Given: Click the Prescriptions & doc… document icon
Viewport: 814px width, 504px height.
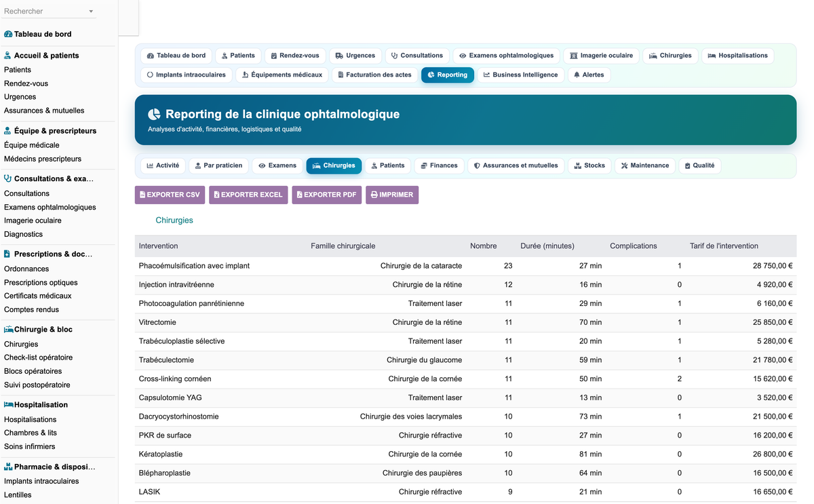Looking at the screenshot, I should pos(7,254).
